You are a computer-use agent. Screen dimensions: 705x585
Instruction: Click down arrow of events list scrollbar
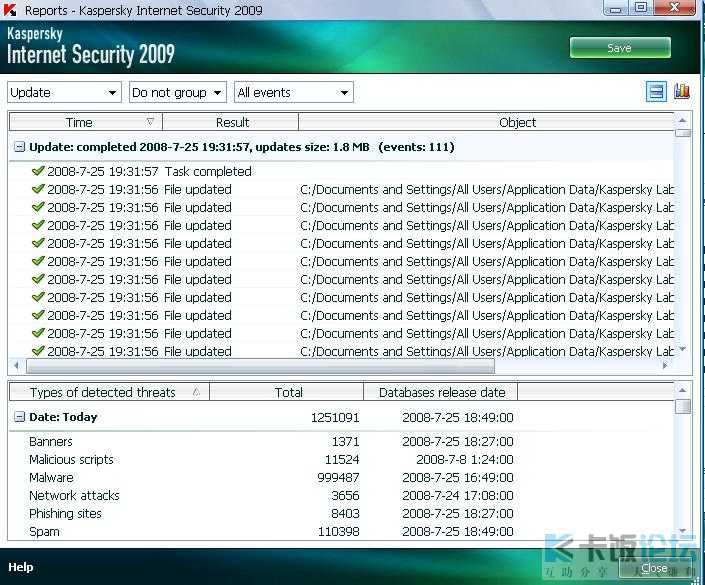pyautogui.click(x=683, y=349)
